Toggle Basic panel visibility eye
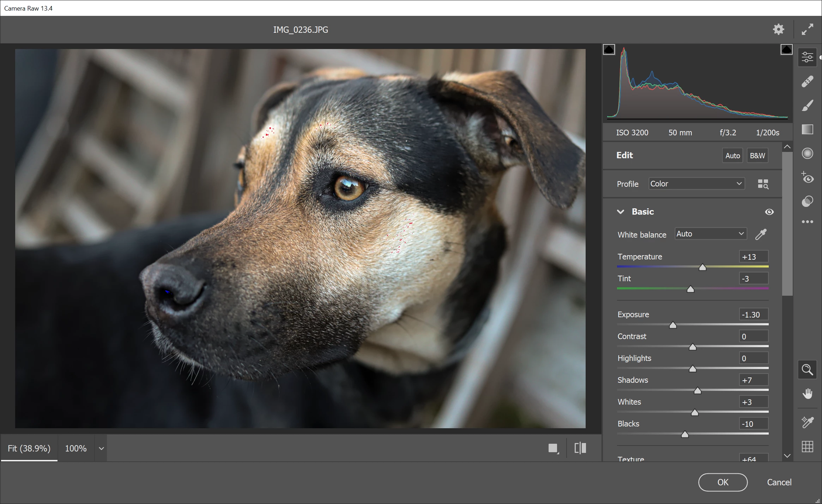Screen dimensions: 822x504 tap(769, 212)
